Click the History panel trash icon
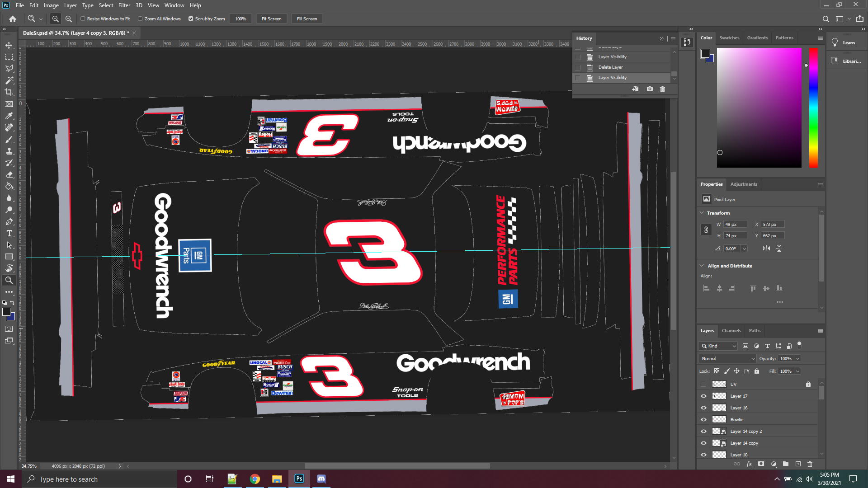The image size is (868, 488). click(x=662, y=89)
